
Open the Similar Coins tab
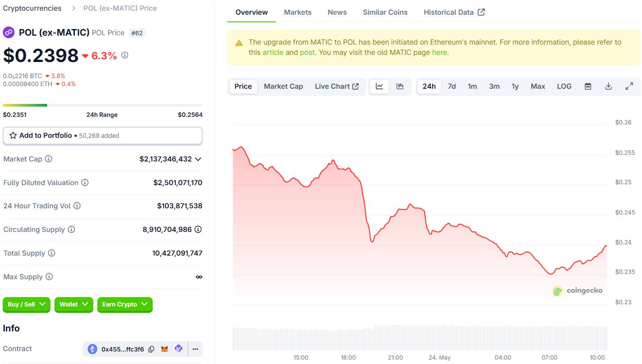pos(385,12)
